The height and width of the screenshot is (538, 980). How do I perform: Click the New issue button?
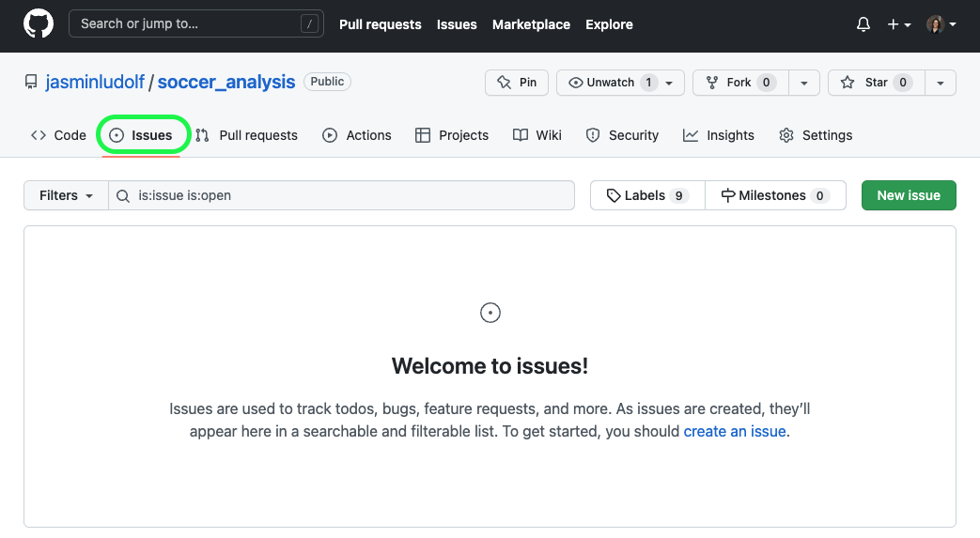point(909,195)
